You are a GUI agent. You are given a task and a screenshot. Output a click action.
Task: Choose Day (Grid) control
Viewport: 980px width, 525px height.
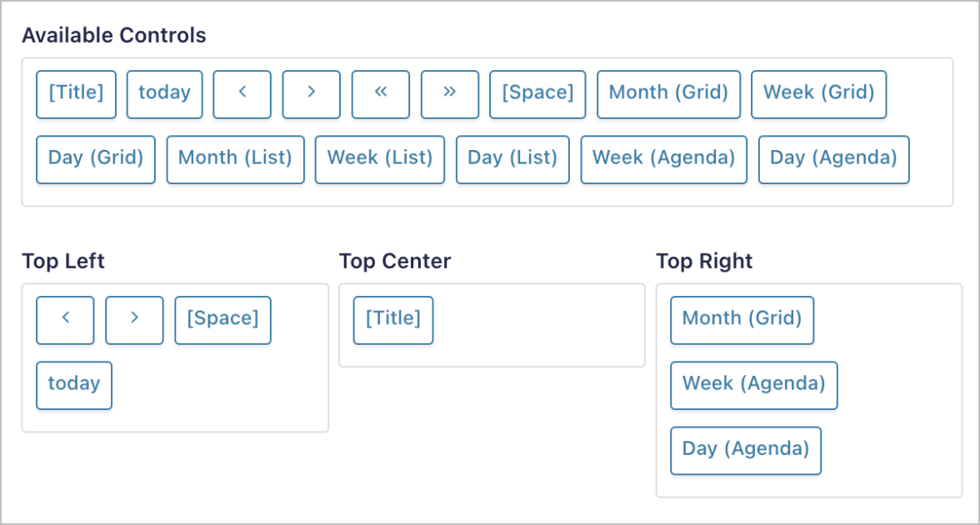[x=95, y=159]
